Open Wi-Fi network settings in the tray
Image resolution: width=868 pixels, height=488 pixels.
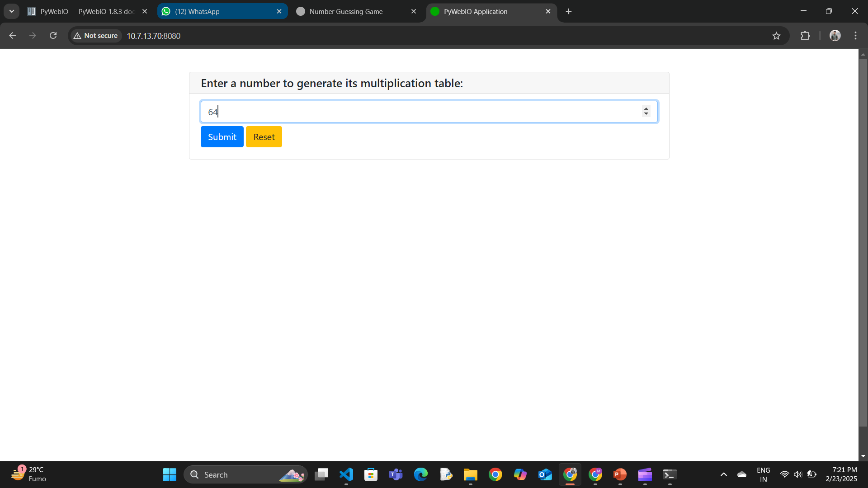(785, 474)
